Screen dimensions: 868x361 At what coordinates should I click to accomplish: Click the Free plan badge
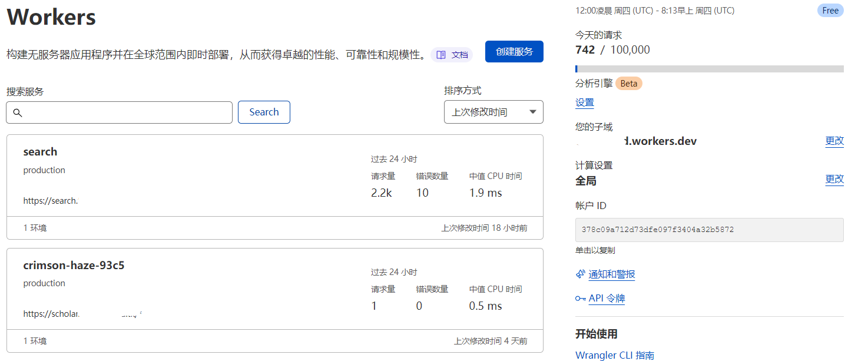[830, 11]
